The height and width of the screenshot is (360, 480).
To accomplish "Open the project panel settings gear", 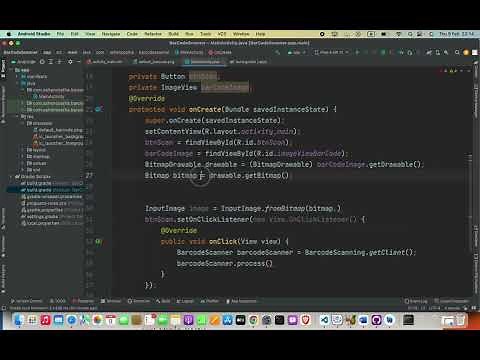I will 70,62.
